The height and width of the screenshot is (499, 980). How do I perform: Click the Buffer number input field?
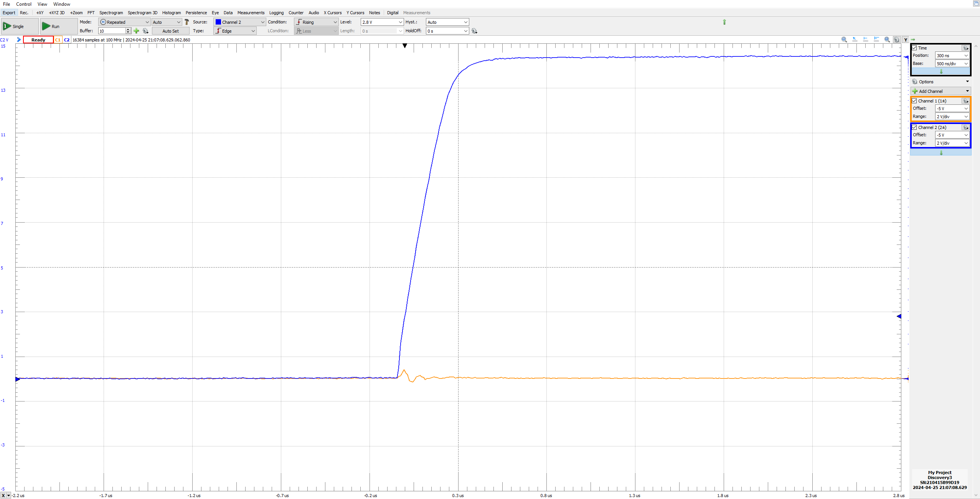pyautogui.click(x=112, y=31)
